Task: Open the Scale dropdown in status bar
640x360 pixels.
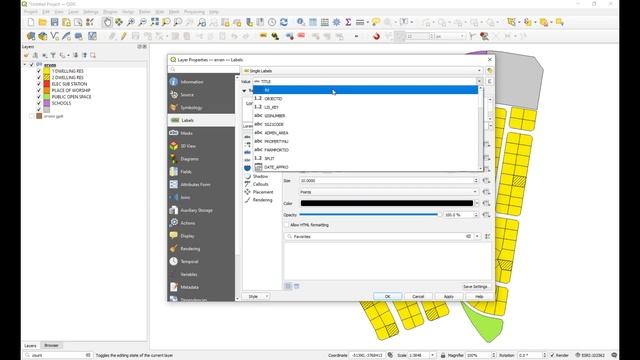Action: 433,355
